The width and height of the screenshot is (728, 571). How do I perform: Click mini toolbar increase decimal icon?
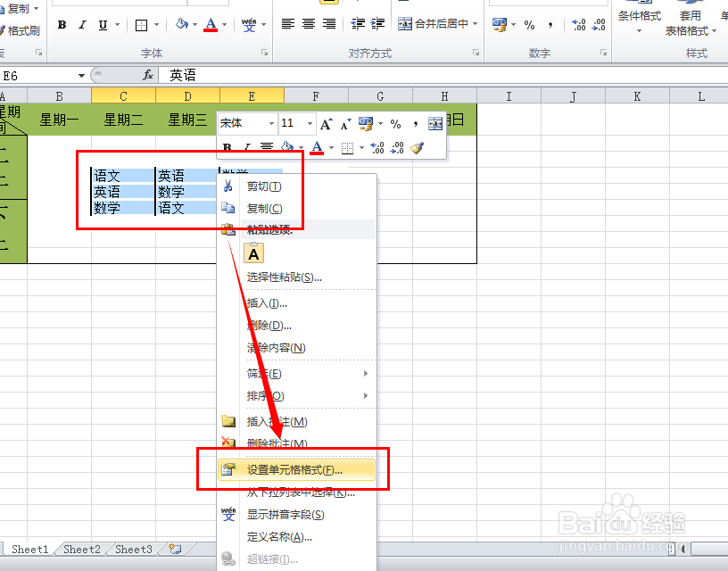[377, 148]
